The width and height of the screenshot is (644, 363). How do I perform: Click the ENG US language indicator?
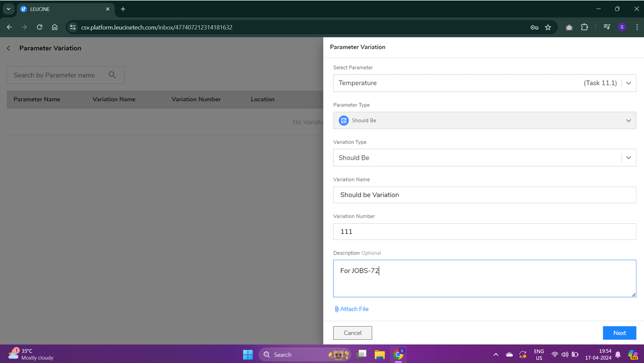[x=539, y=354]
